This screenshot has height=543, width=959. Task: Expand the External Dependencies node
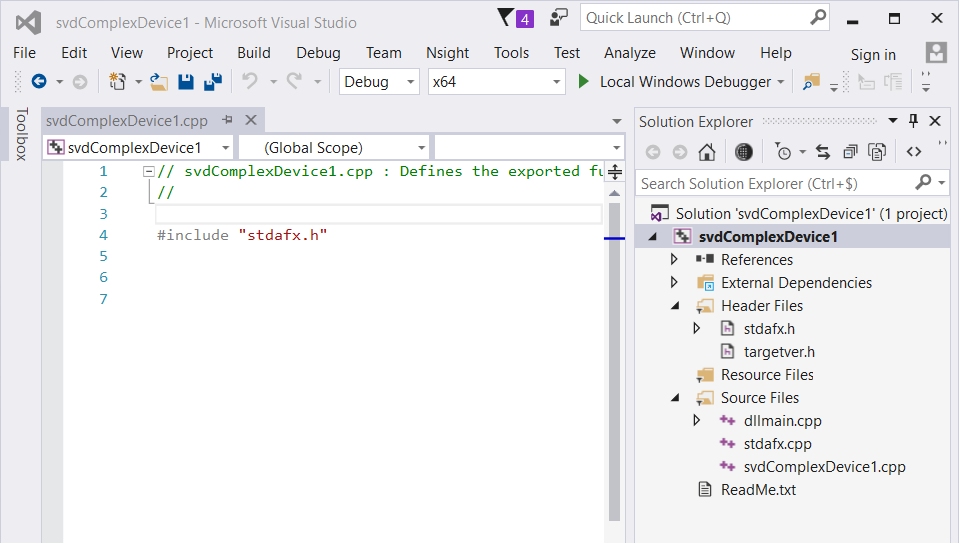pyautogui.click(x=674, y=282)
